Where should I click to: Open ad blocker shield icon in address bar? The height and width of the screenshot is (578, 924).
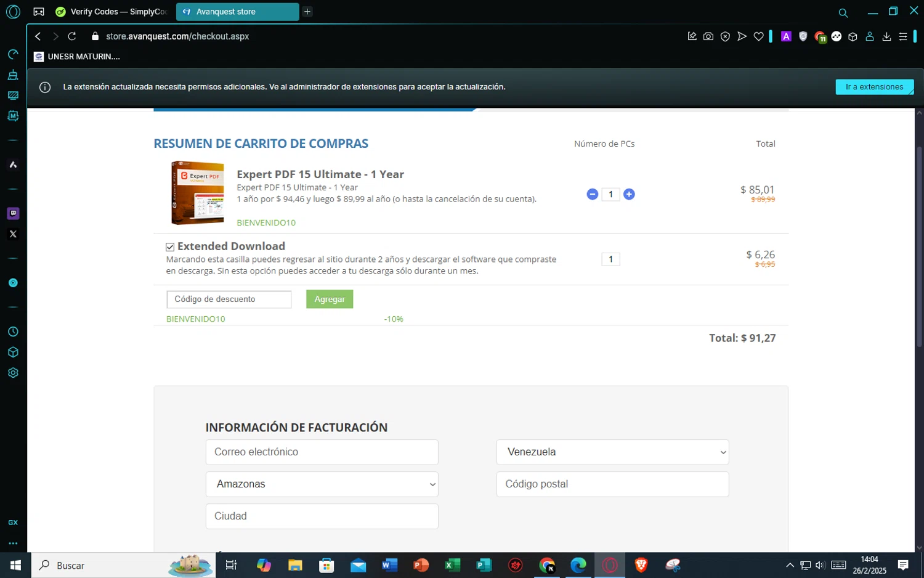coord(725,36)
